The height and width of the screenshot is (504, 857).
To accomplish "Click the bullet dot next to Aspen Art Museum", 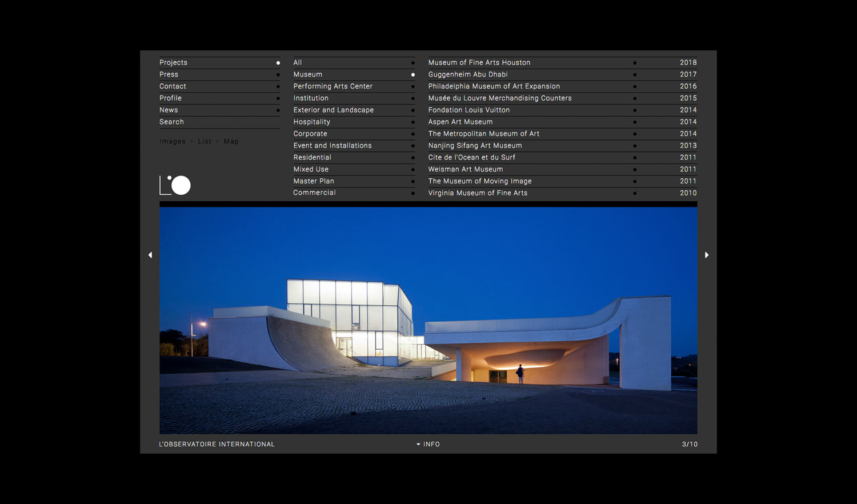I will 635,122.
